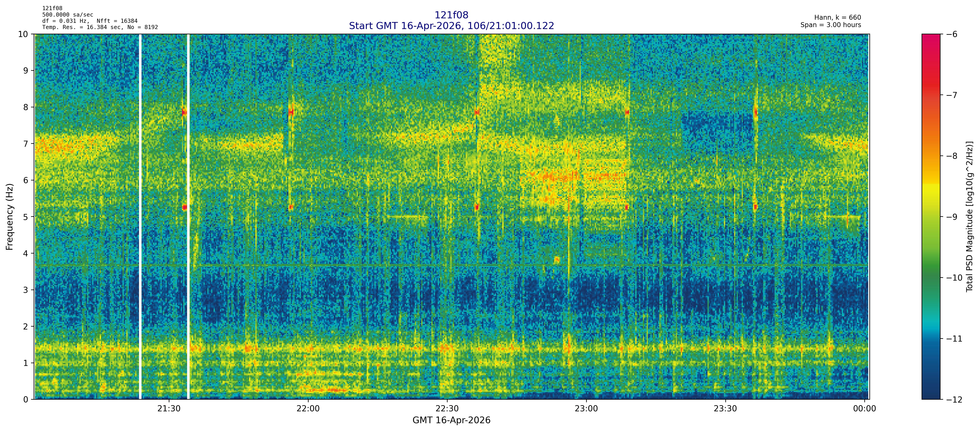Click the 22:00 time tick label

pyautogui.click(x=308, y=409)
